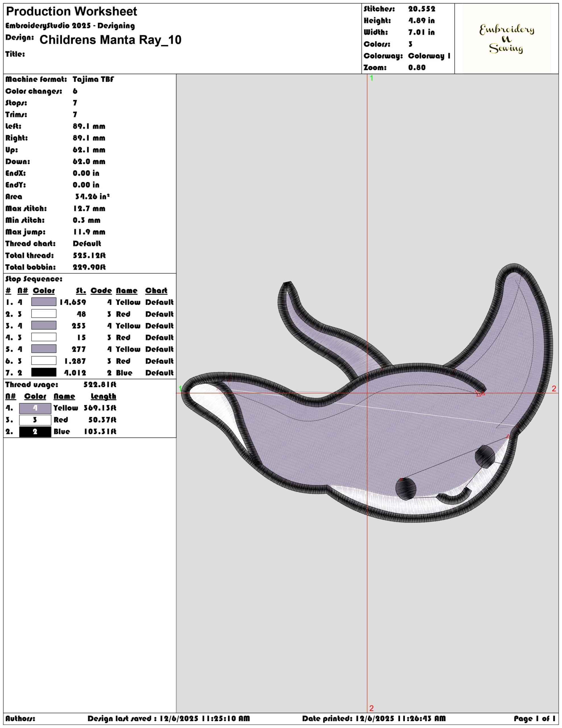
Task: Click thread usage black swatch number 2
Action: click(x=35, y=432)
